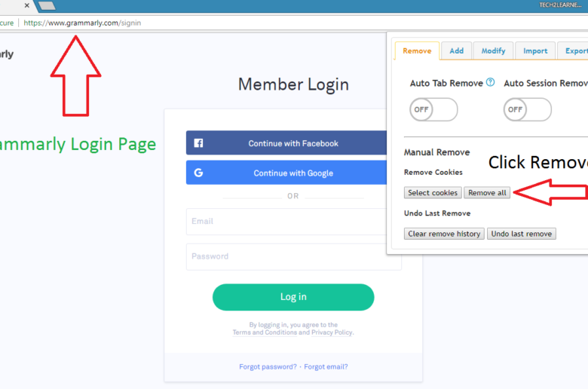Focus the Email input field
Image resolution: width=588 pixels, height=389 pixels.
coord(286,222)
